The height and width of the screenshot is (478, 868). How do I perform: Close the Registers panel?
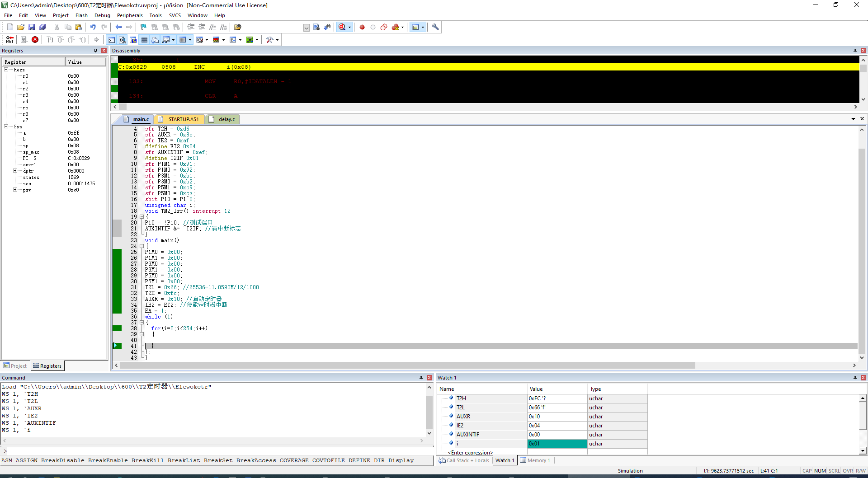(x=104, y=51)
